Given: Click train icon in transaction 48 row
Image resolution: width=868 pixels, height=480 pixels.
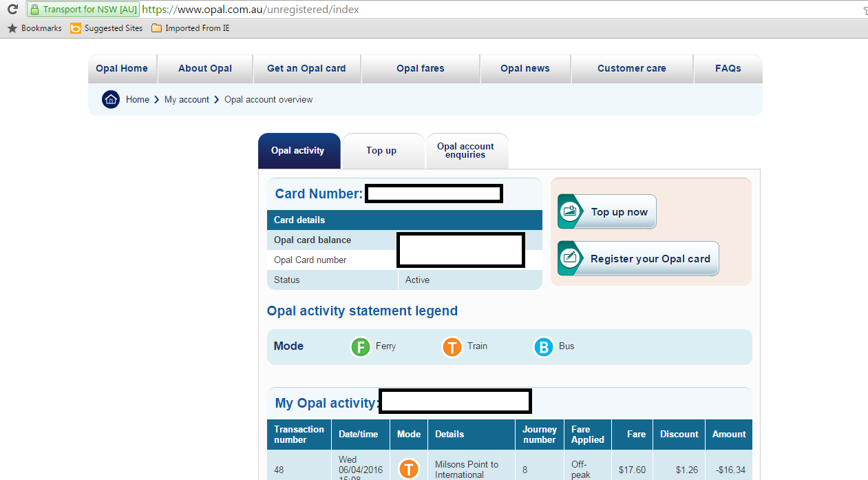Looking at the screenshot, I should pyautogui.click(x=409, y=470).
